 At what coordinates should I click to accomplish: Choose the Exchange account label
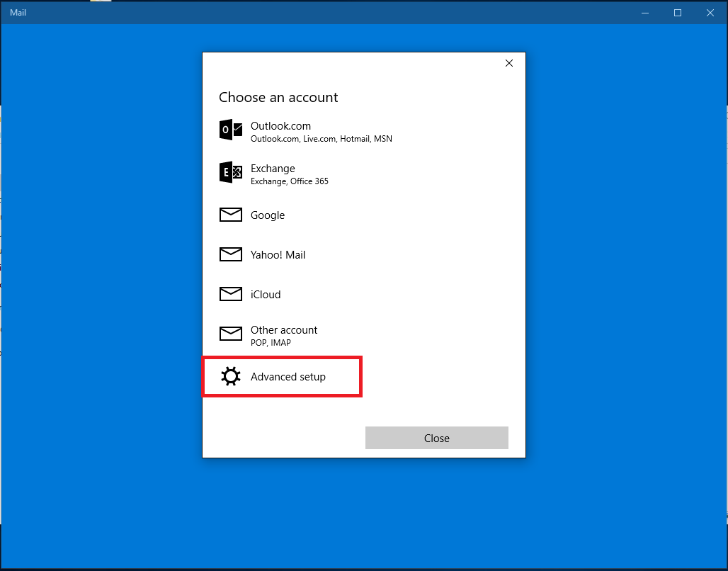pos(273,168)
